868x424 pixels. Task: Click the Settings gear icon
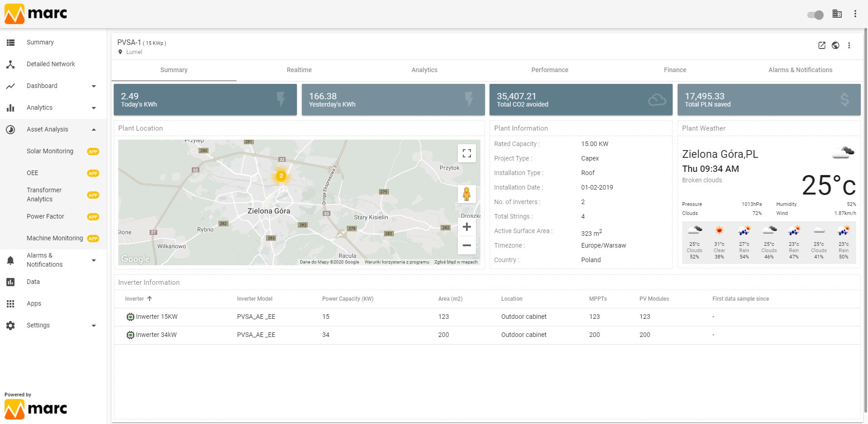[x=10, y=326]
